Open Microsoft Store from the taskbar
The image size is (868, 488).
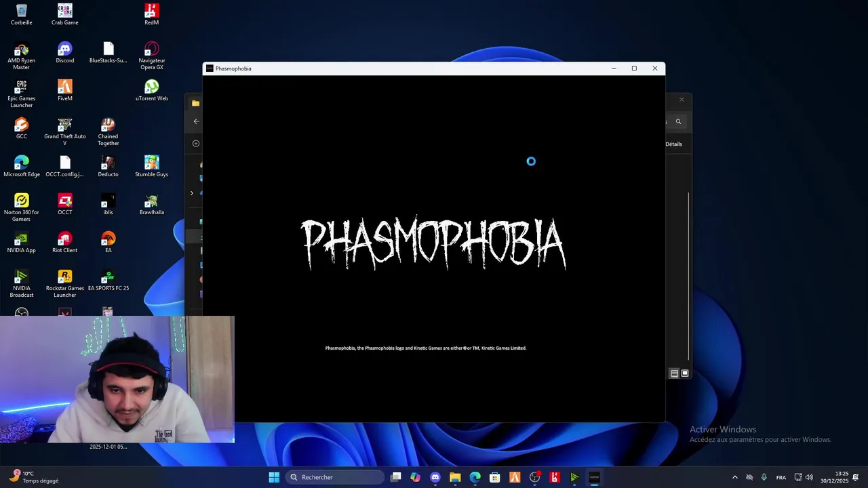(495, 477)
